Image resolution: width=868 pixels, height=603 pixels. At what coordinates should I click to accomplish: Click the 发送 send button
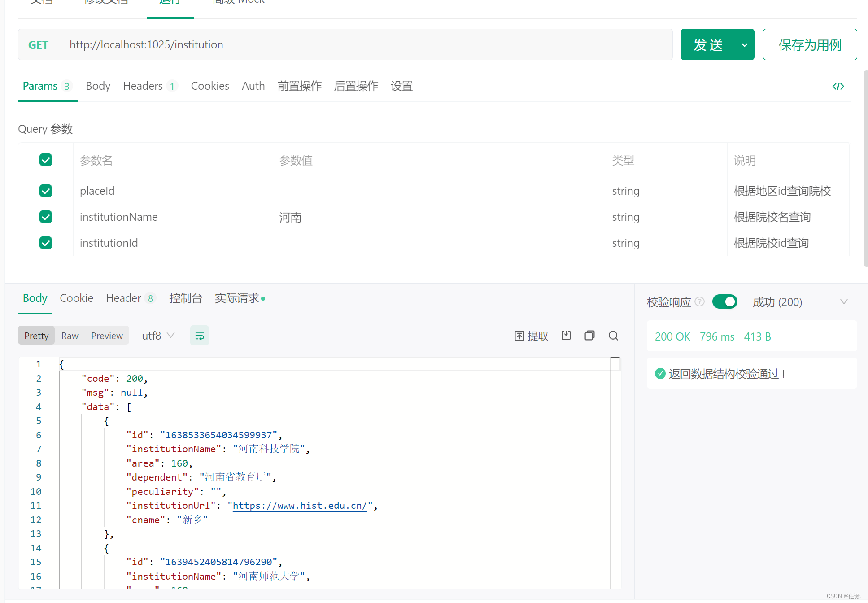pyautogui.click(x=708, y=45)
